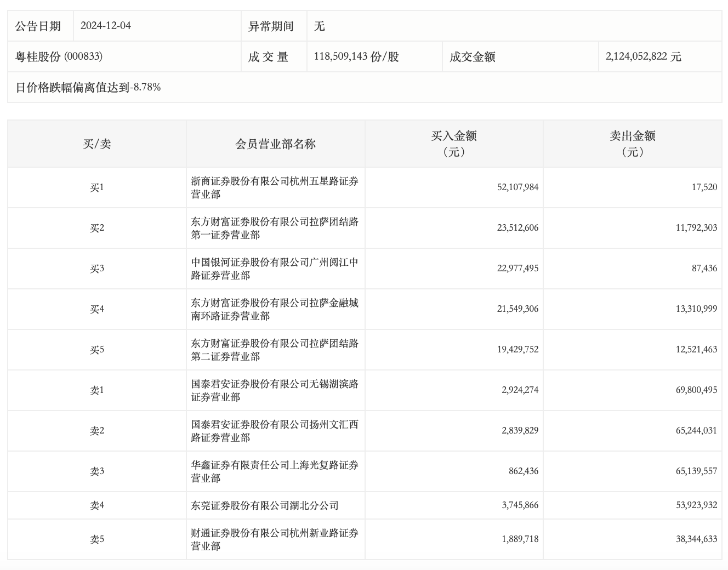Click the buy amount 52,107,984 cell
Viewport: 728px width, 570px height.
point(517,187)
